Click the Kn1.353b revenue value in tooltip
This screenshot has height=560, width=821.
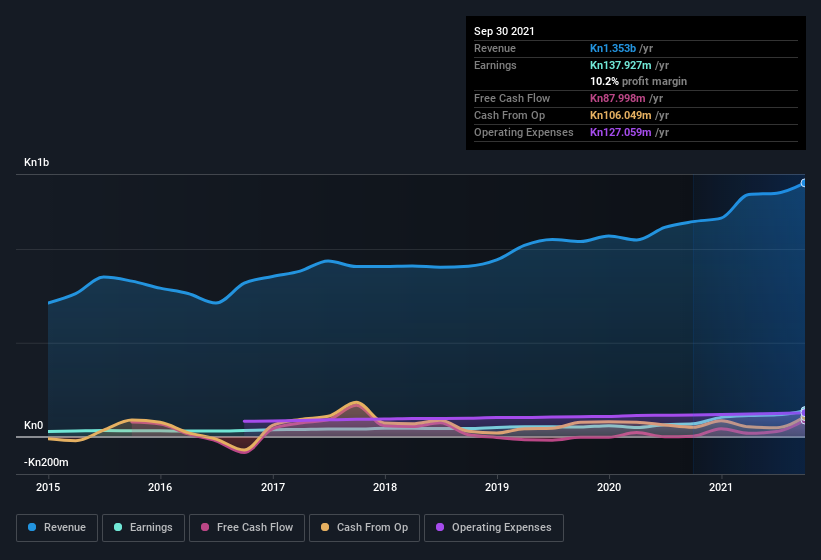tap(613, 48)
